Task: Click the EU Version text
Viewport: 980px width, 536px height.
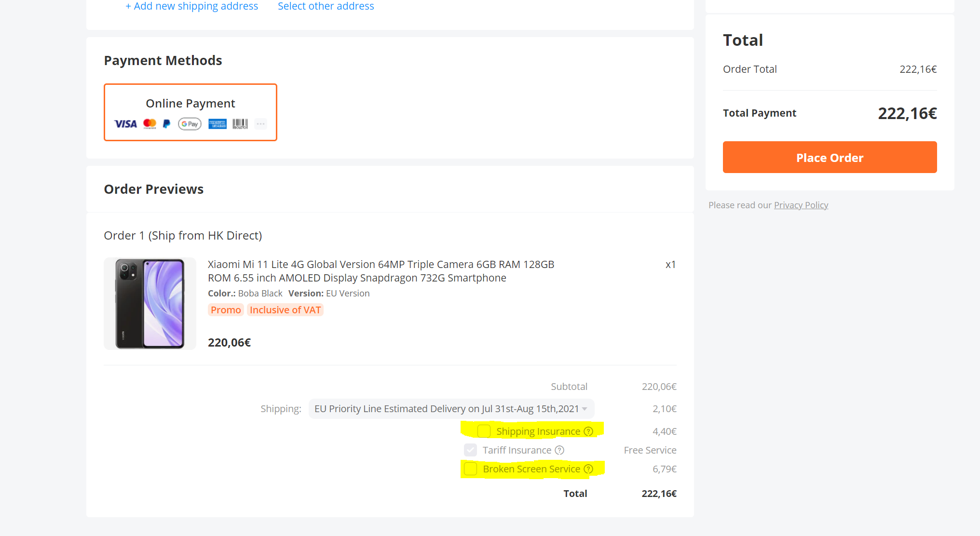Action: (348, 294)
